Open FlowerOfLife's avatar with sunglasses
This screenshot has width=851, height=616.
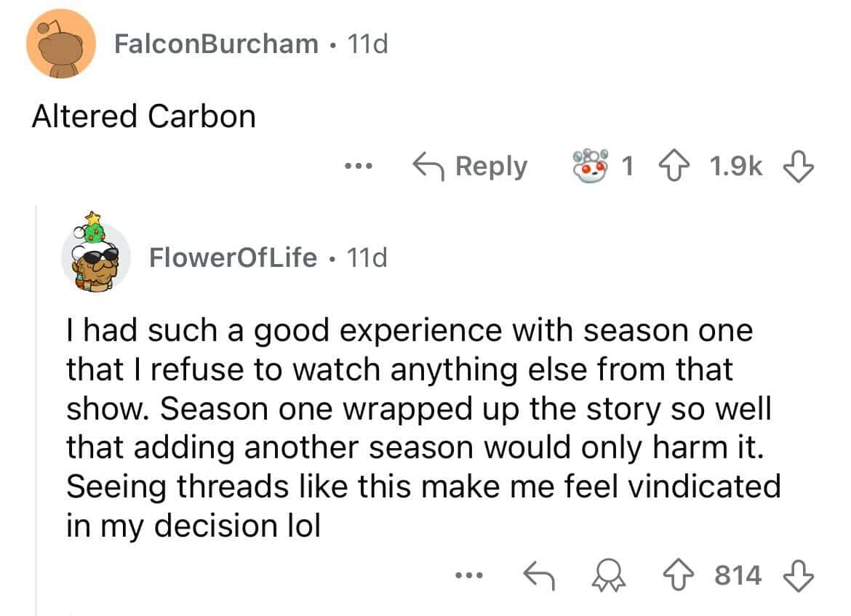pyautogui.click(x=95, y=256)
